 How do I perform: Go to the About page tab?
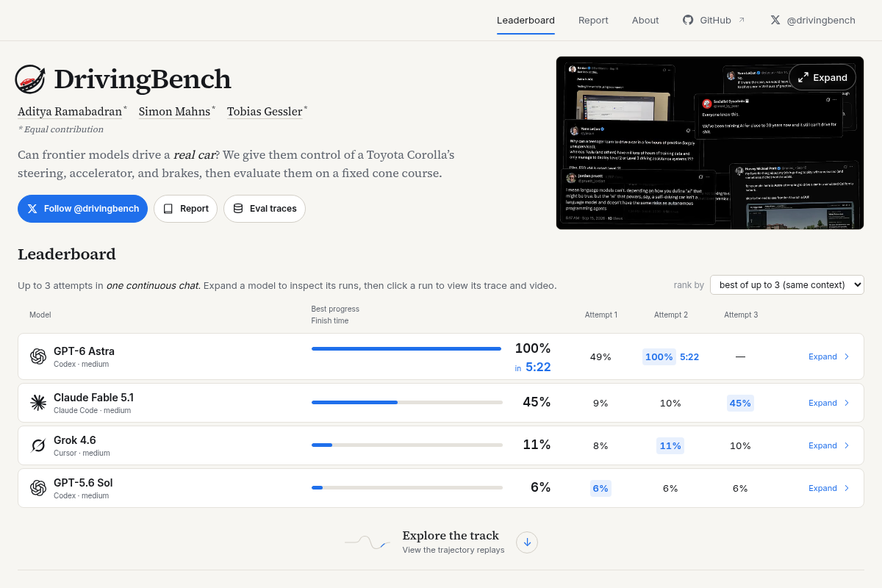coord(645,21)
